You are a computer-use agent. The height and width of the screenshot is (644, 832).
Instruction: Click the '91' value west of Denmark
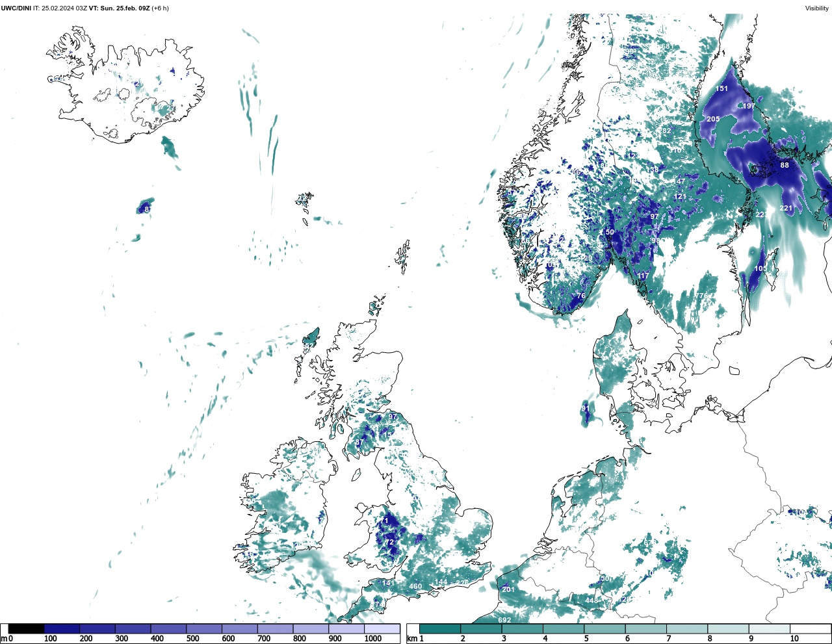point(586,408)
